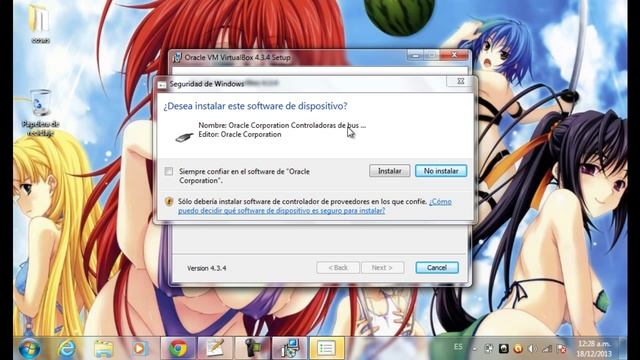Click the 'Editor: Oracle Corporation' text
640x360 pixels.
coord(240,134)
